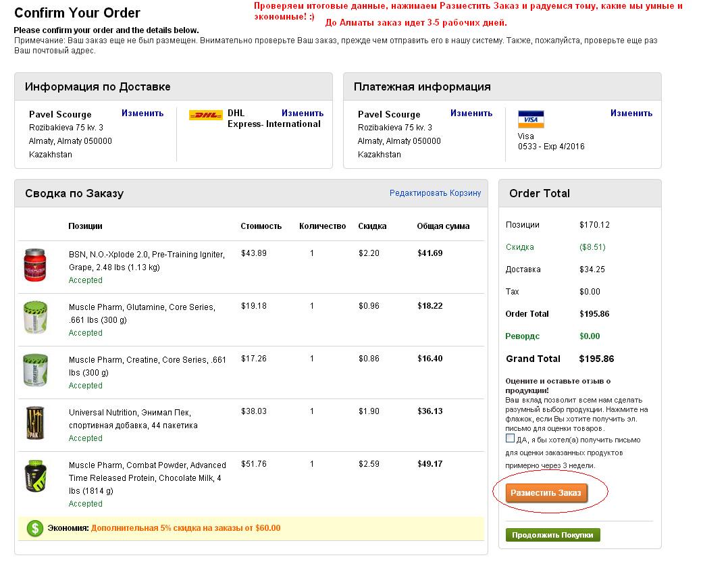Click the discount amount ($8.51)

click(592, 247)
